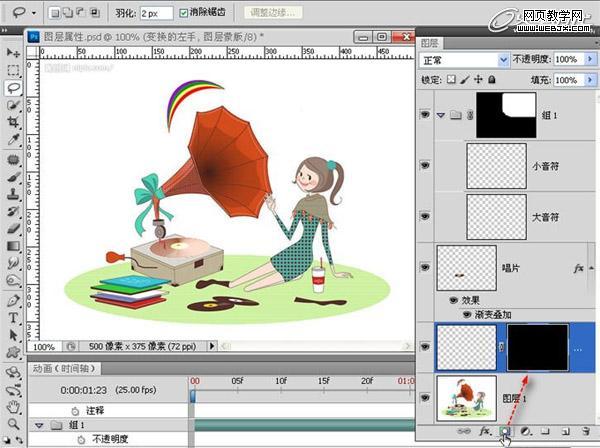Hide the 小音符 layer via eye icon
This screenshot has width=600, height=448.
click(x=427, y=167)
